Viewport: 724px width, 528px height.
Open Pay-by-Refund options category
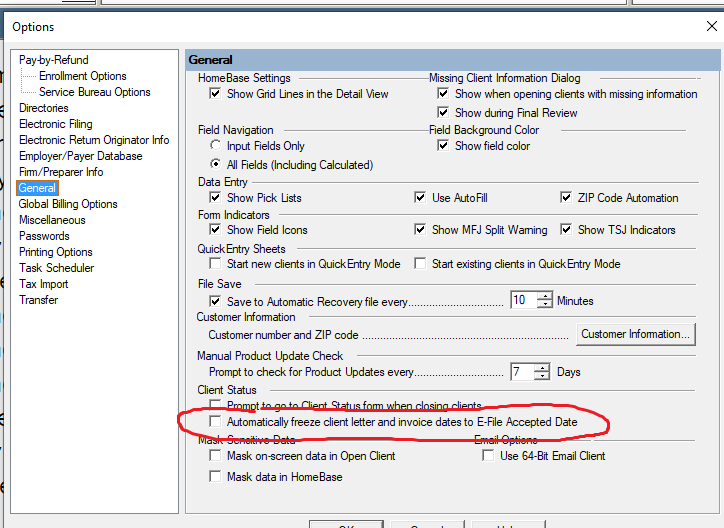click(55, 60)
